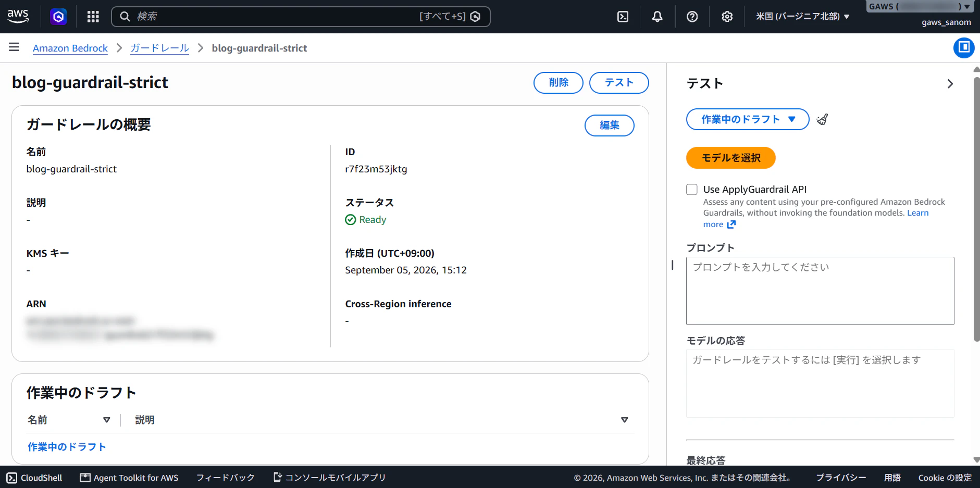Click the モデルを選択 orange button

click(x=731, y=158)
